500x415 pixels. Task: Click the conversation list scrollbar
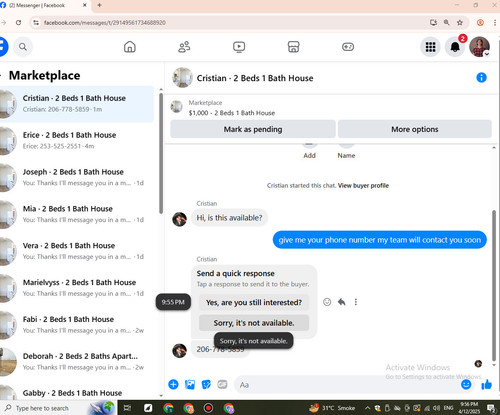click(161, 153)
